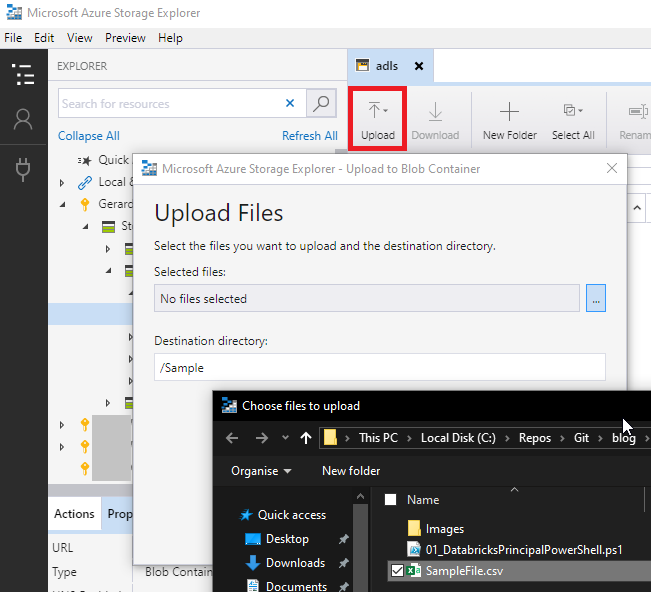The width and height of the screenshot is (651, 592).
Task: Expand the Local & Attached tree node
Action: (61, 182)
